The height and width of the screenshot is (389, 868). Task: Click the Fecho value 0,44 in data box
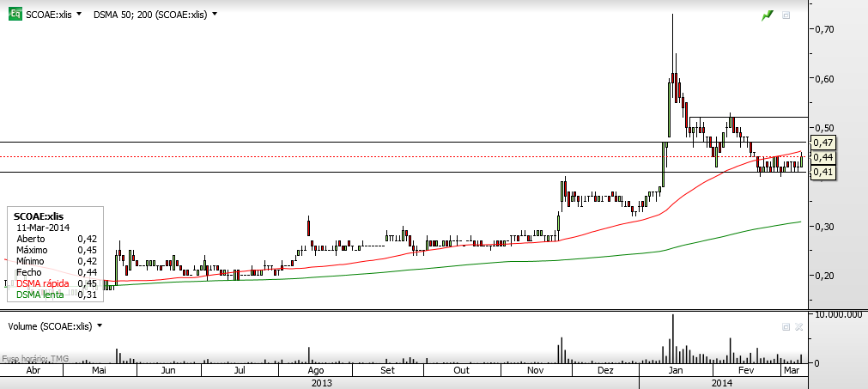pyautogui.click(x=88, y=272)
